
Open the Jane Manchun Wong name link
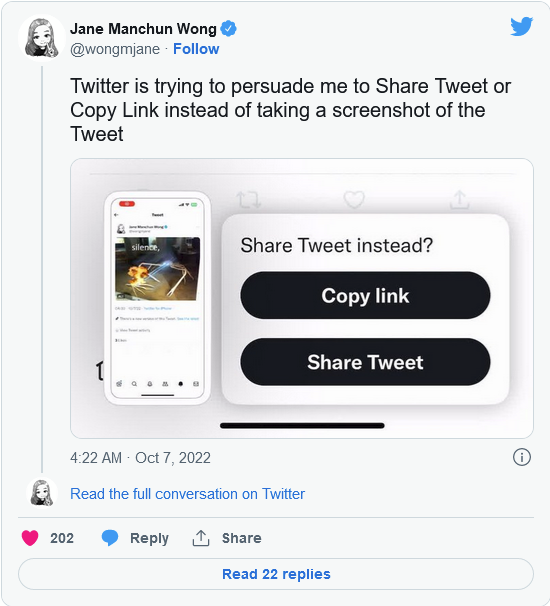point(143,29)
